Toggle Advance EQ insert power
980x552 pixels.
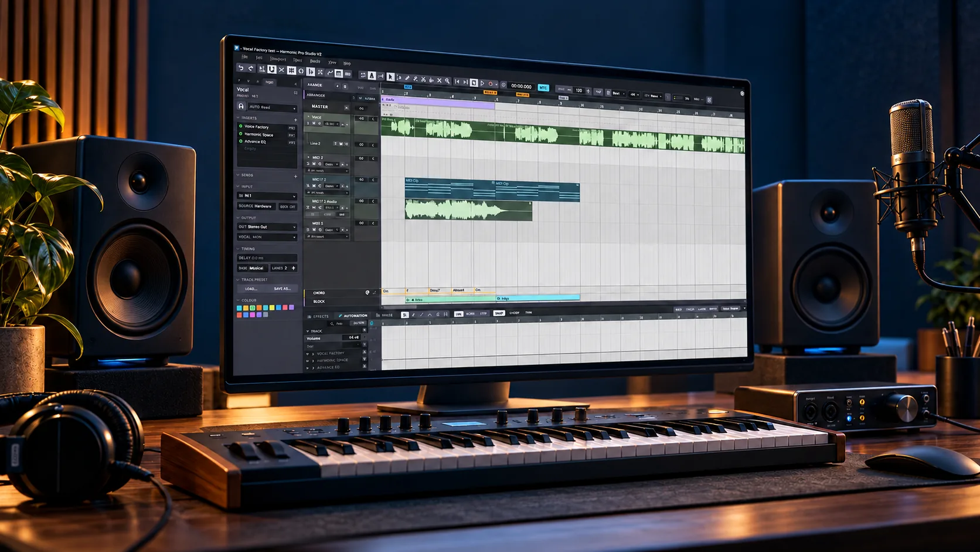[241, 141]
